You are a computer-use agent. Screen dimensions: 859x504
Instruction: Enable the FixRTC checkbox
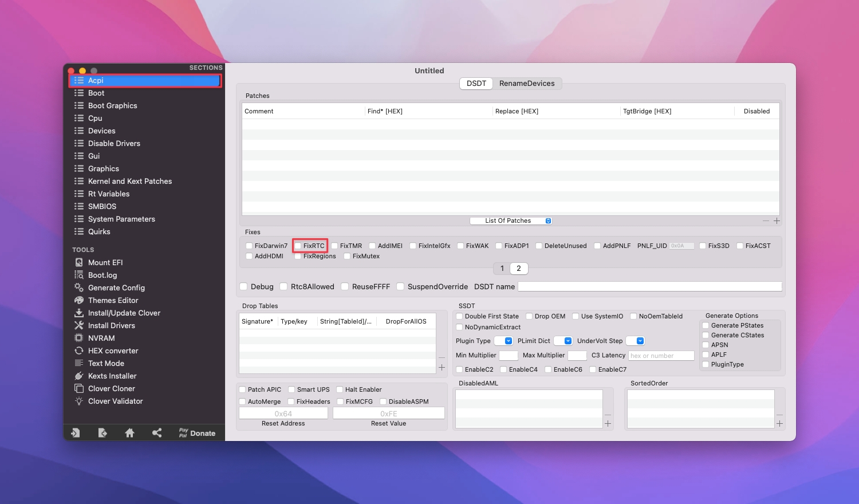tap(298, 246)
